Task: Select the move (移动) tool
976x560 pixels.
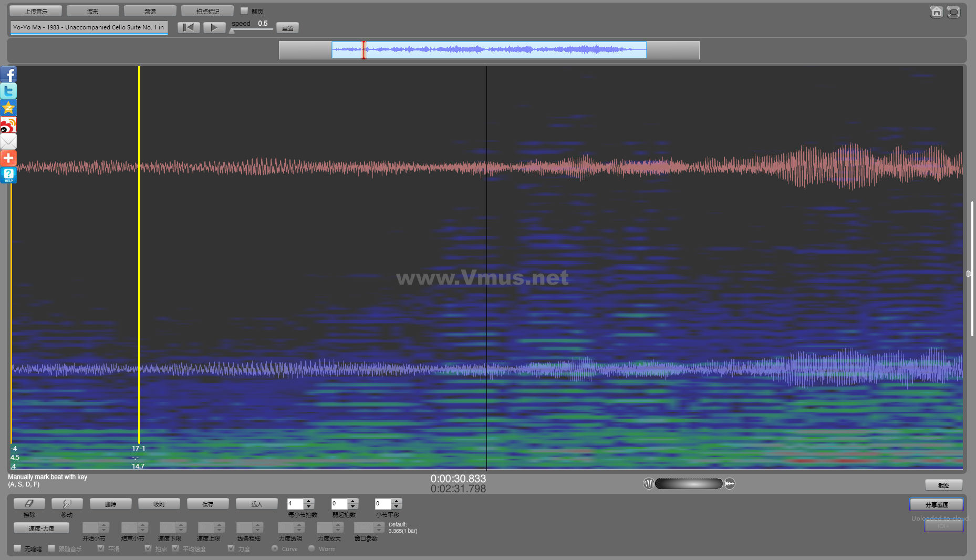Action: click(67, 504)
